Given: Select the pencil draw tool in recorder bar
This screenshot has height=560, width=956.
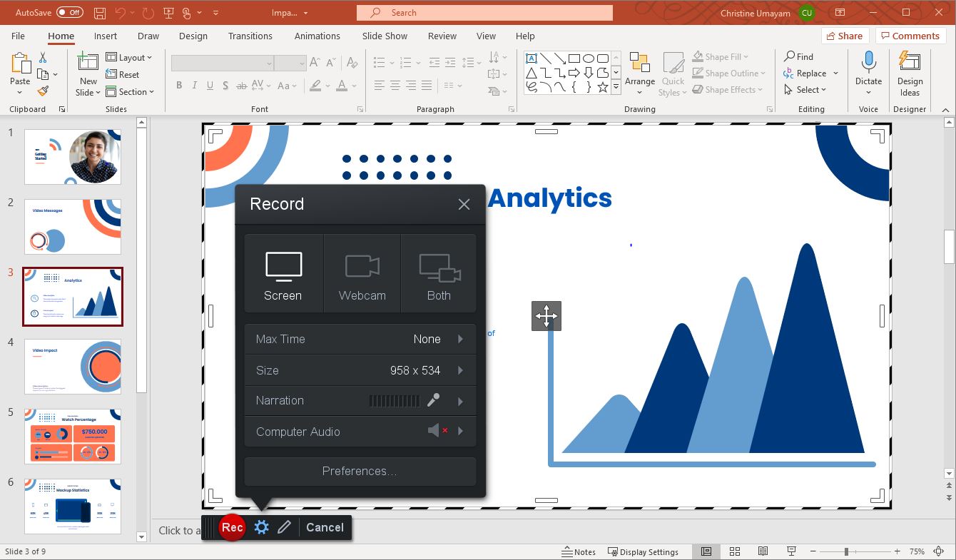Looking at the screenshot, I should [x=284, y=527].
